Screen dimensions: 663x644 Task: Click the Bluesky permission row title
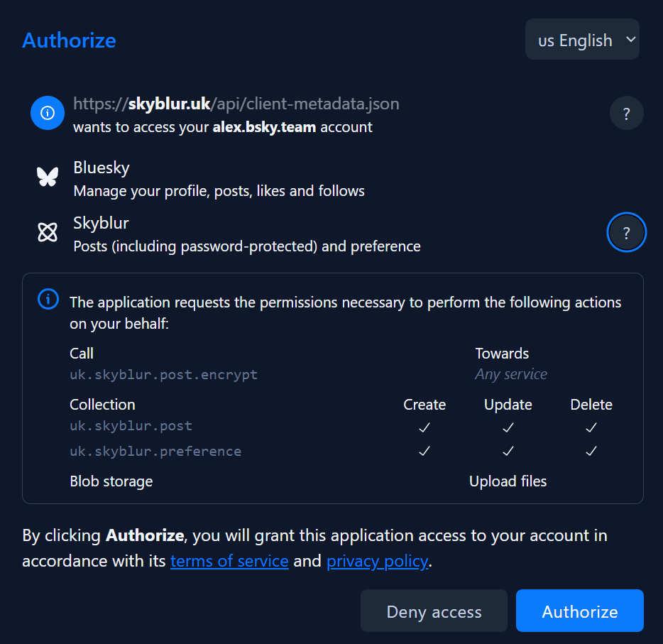pos(102,168)
